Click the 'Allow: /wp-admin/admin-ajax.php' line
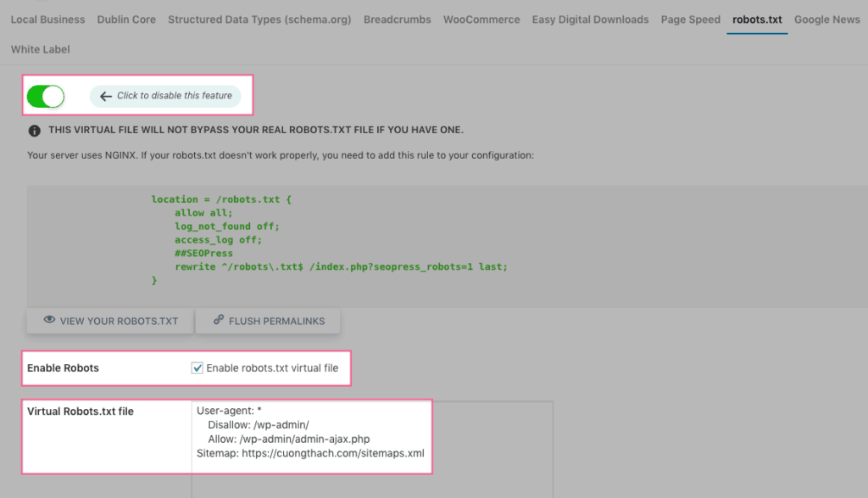Viewport: 868px width, 498px height. click(x=289, y=439)
